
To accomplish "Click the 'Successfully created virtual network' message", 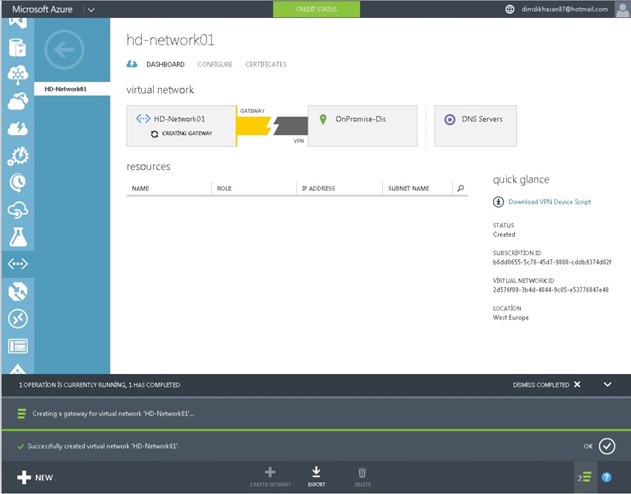I will click(103, 446).
